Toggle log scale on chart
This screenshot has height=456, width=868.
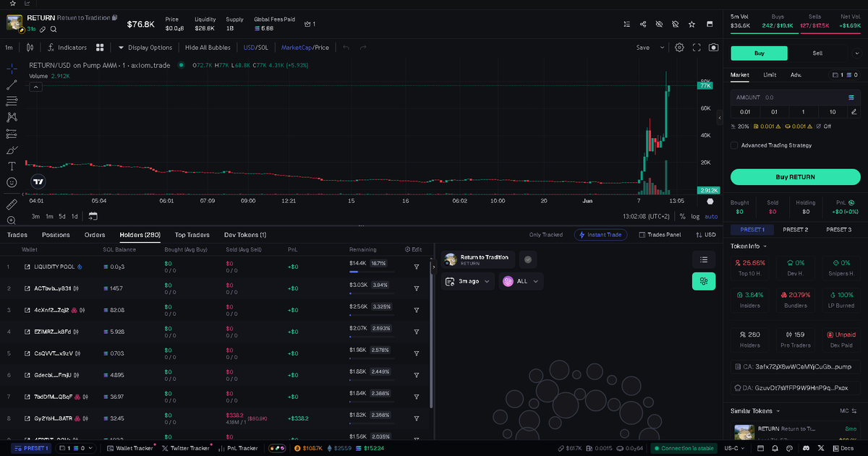(x=695, y=216)
